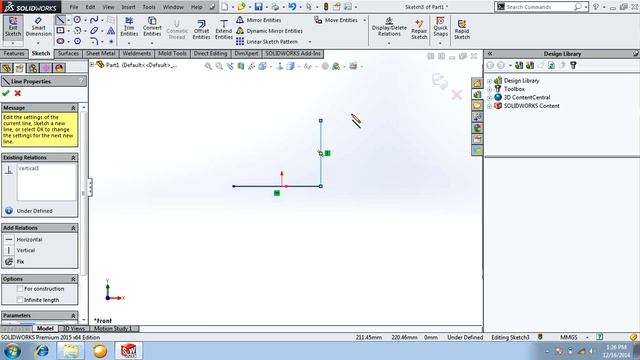Select the Ellipse sketch tool
The height and width of the screenshot is (360, 640).
tap(94, 31)
